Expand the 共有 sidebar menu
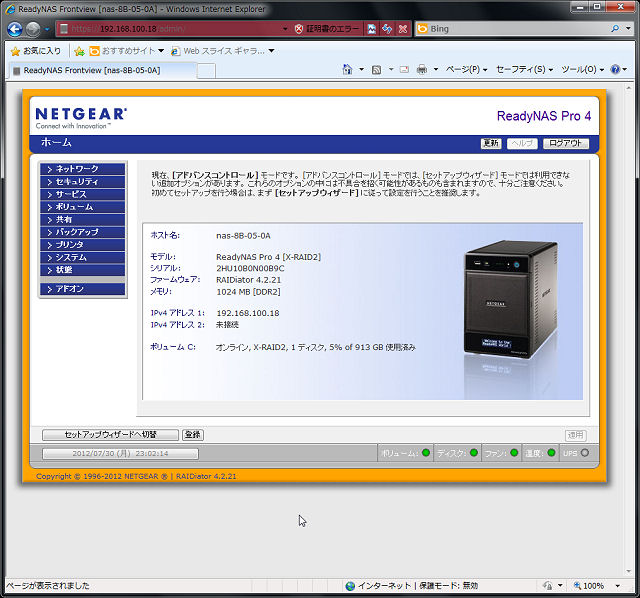The width and height of the screenshot is (640, 598). pyautogui.click(x=82, y=220)
